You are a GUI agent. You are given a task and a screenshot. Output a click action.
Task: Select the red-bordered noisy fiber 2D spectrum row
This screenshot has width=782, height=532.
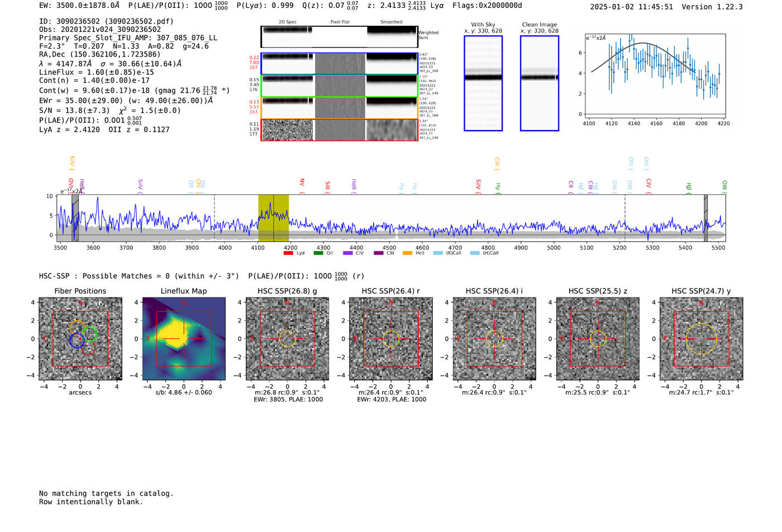pos(339,130)
